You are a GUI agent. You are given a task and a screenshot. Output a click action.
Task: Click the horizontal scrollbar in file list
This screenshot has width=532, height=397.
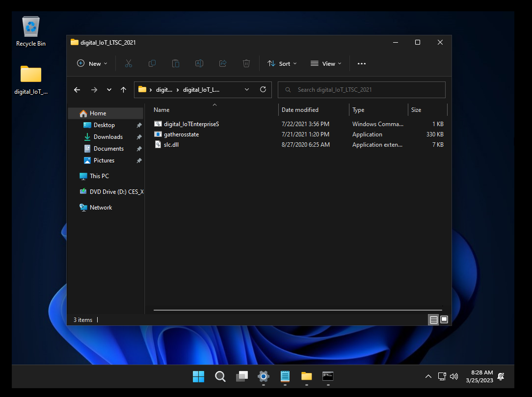[298, 310]
